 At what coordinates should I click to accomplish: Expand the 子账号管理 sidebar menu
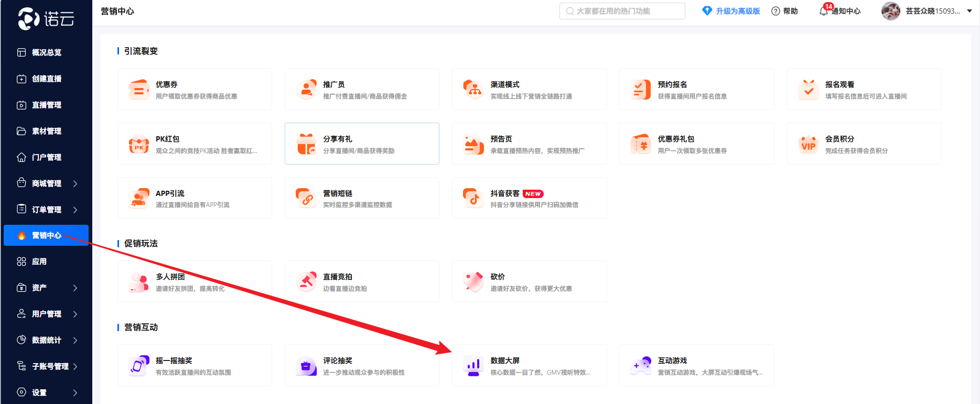pos(75,366)
